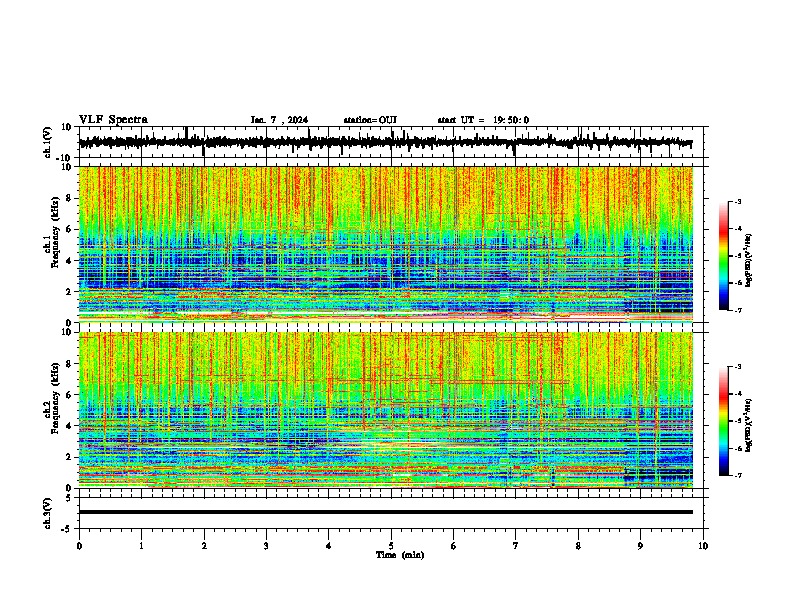Screen dimensions: 792x612
Task: Click the "9" tick on the Time axis
Action: click(x=640, y=546)
